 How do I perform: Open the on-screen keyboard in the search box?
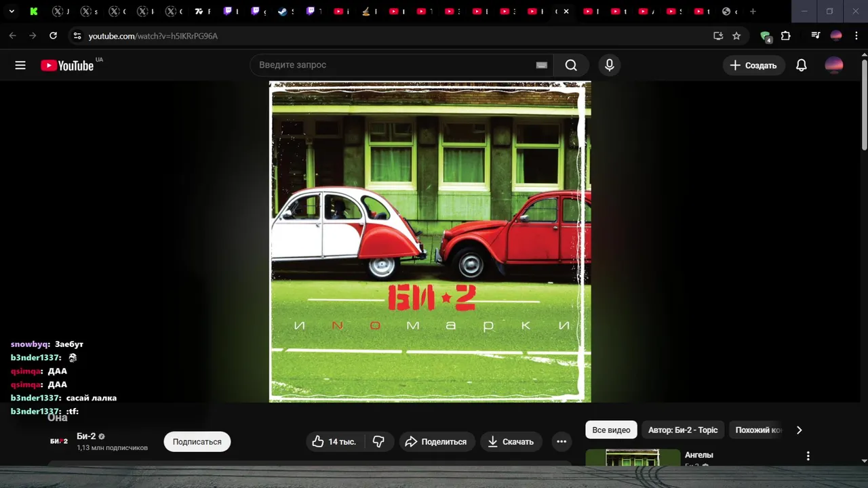[541, 65]
